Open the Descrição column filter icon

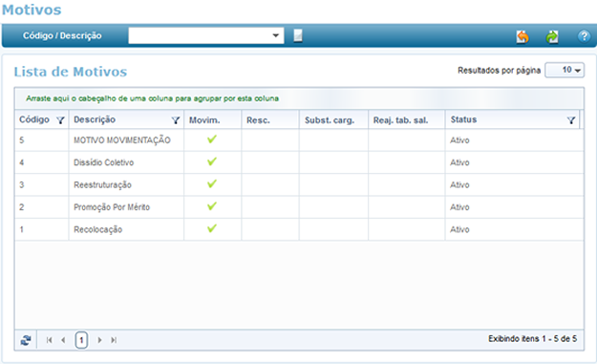[x=176, y=120]
